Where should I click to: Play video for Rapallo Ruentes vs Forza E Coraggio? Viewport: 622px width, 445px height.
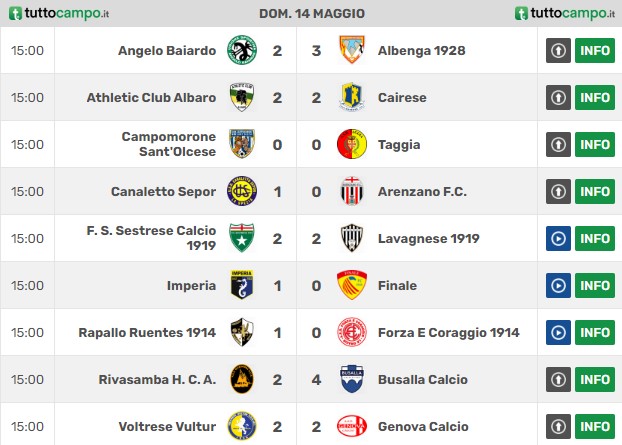pyautogui.click(x=558, y=332)
